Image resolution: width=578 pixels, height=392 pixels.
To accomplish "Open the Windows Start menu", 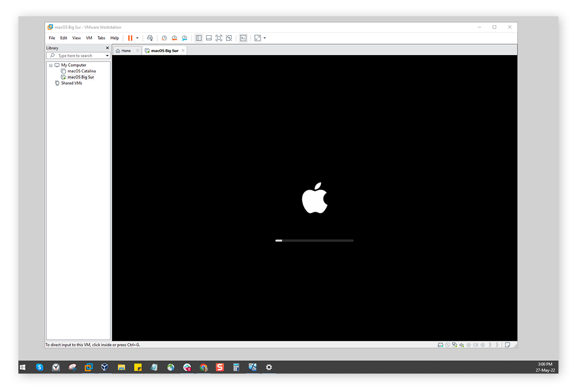I will (x=23, y=367).
